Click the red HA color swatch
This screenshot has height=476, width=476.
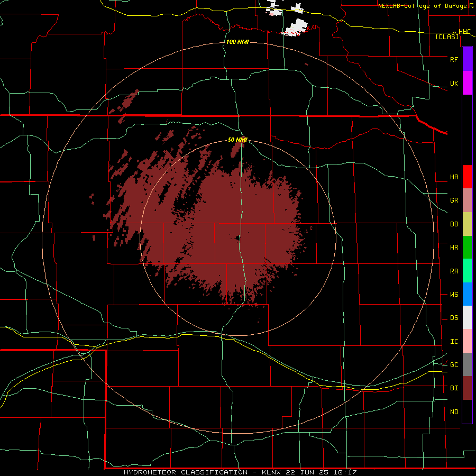[x=467, y=177]
